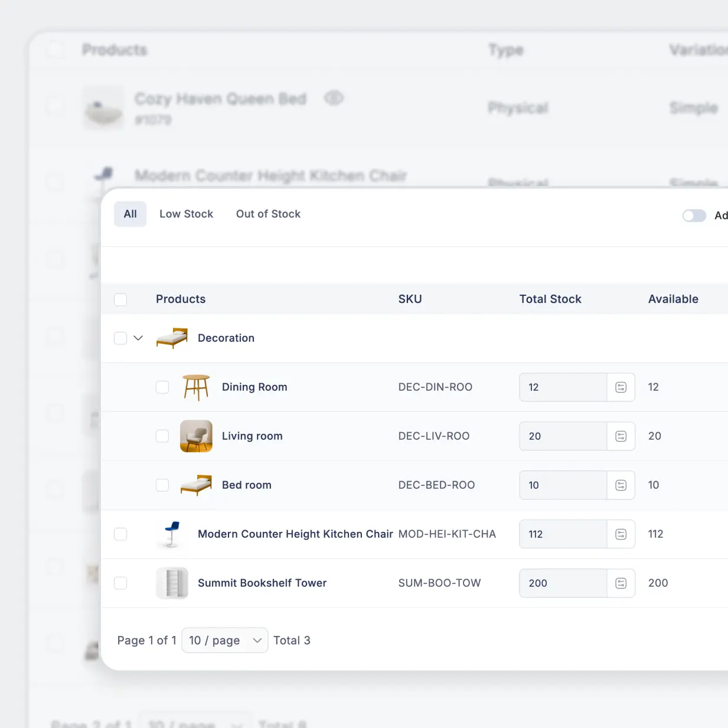
Task: Click the Dining Room table thumbnail
Action: [196, 387]
